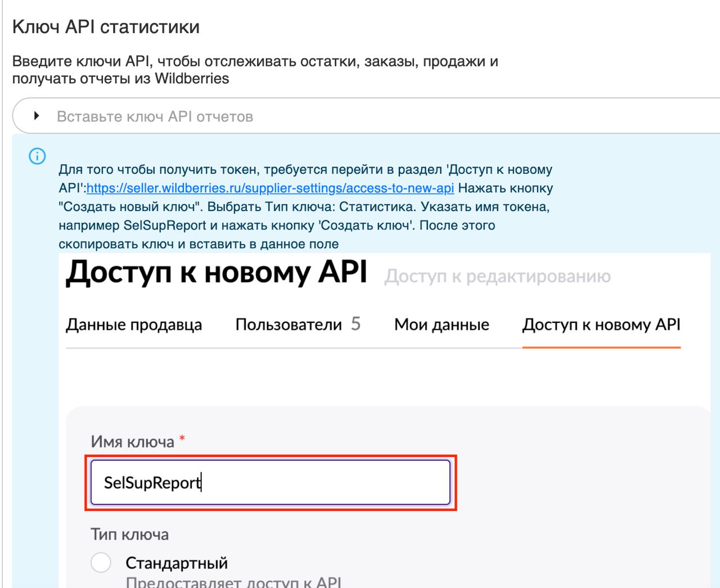Click the large bold 'Доступ к новому API' heading

pyautogui.click(x=216, y=273)
